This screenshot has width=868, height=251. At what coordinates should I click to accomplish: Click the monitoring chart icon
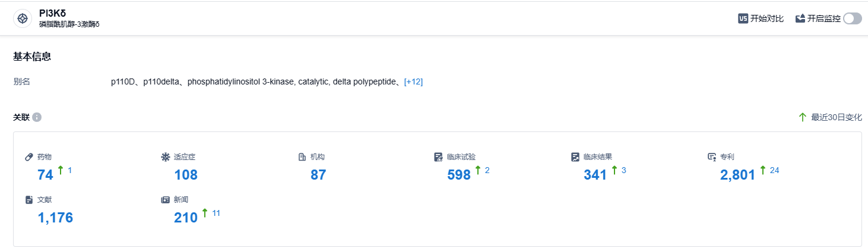(800, 18)
